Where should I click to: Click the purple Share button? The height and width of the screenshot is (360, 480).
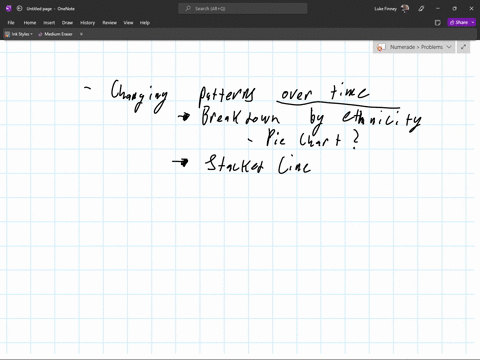coord(459,22)
